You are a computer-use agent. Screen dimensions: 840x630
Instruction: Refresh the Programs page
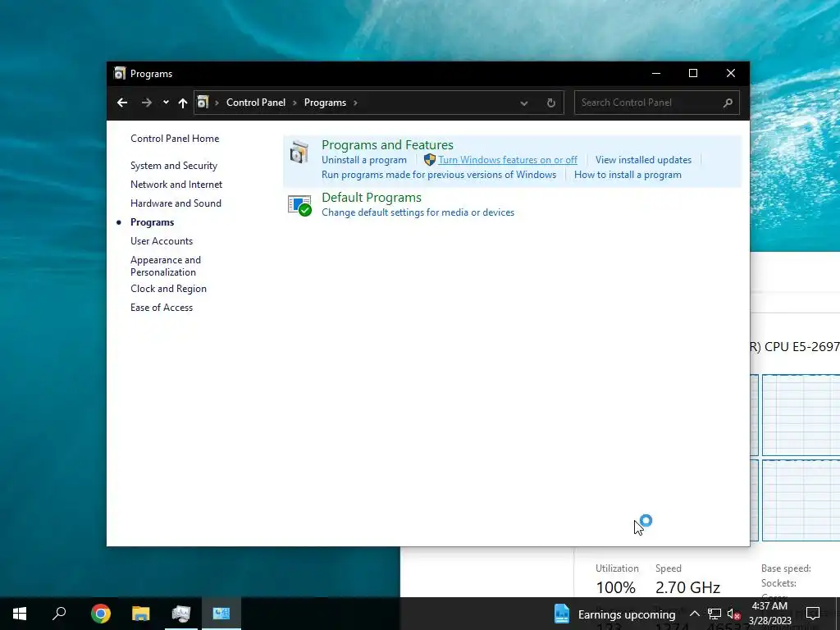point(550,103)
